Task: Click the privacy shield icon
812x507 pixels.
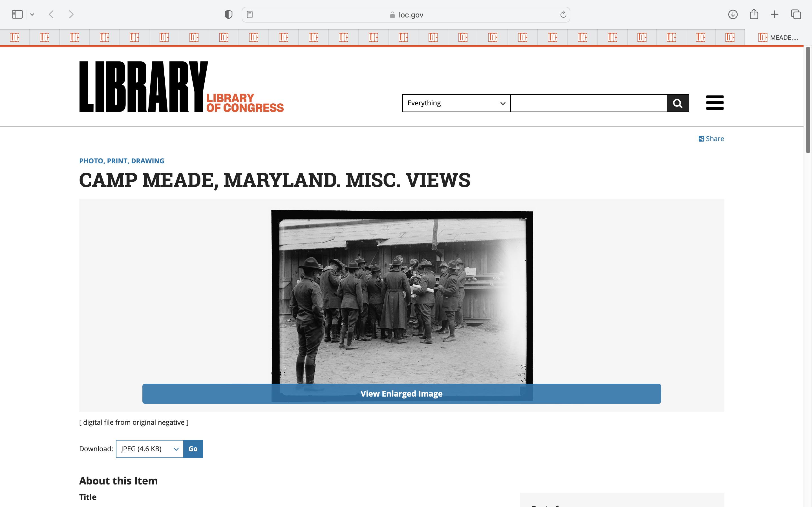Action: (x=228, y=14)
